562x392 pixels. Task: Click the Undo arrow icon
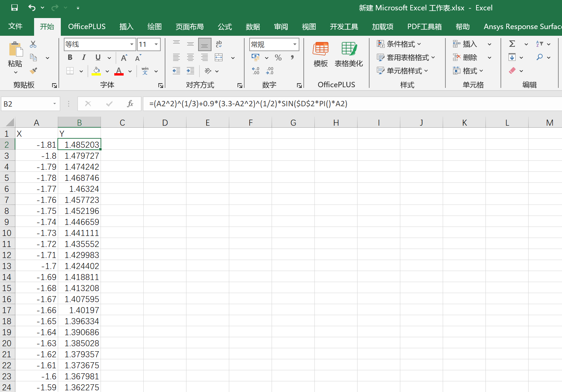[32, 8]
